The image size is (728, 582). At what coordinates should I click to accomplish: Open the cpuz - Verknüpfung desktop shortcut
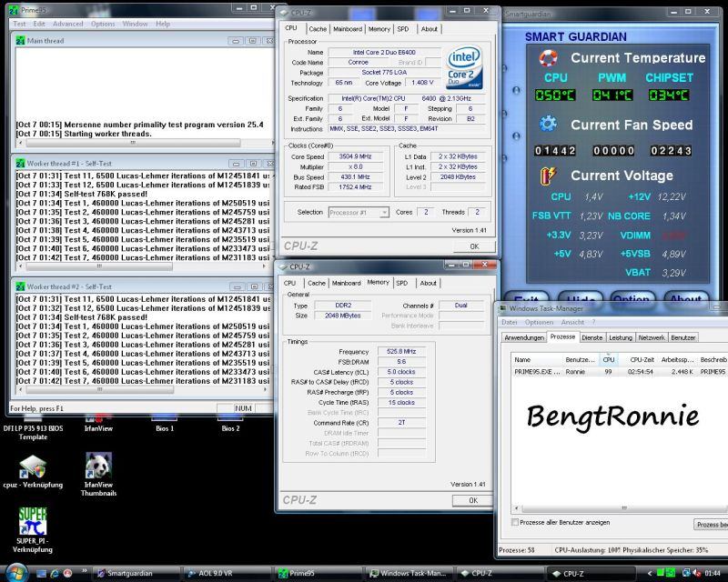click(33, 472)
